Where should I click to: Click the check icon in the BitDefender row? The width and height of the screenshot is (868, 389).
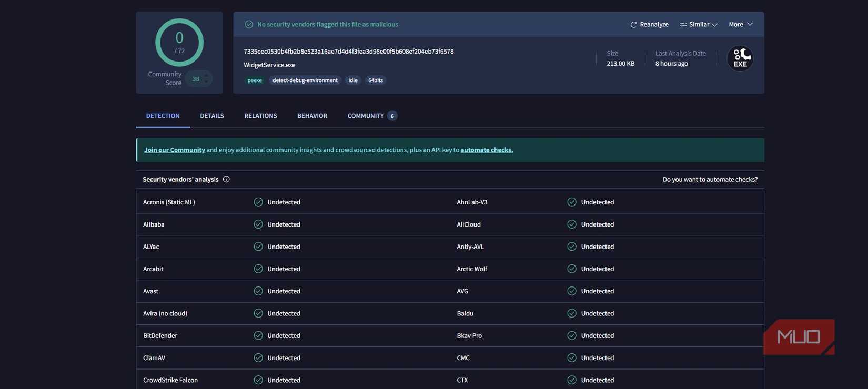coord(258,335)
